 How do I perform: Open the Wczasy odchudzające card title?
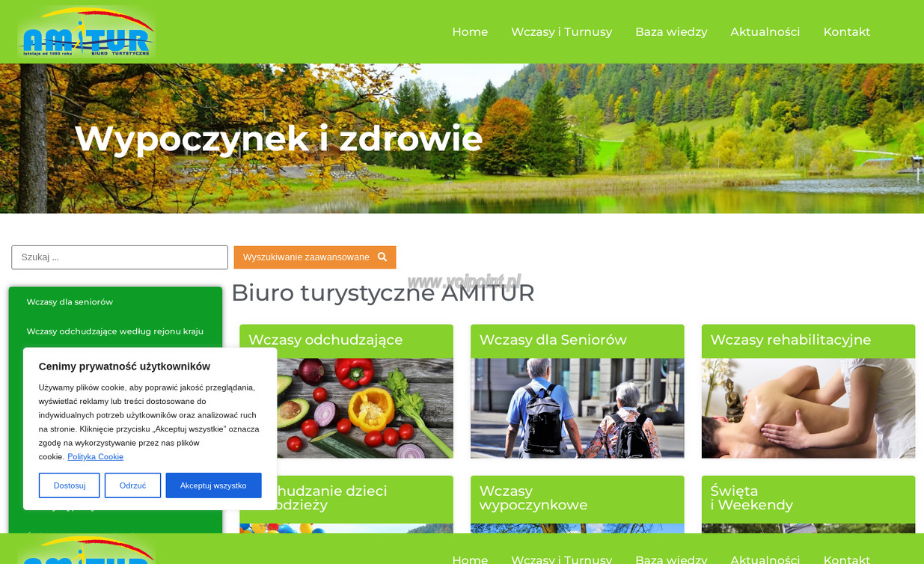click(325, 340)
